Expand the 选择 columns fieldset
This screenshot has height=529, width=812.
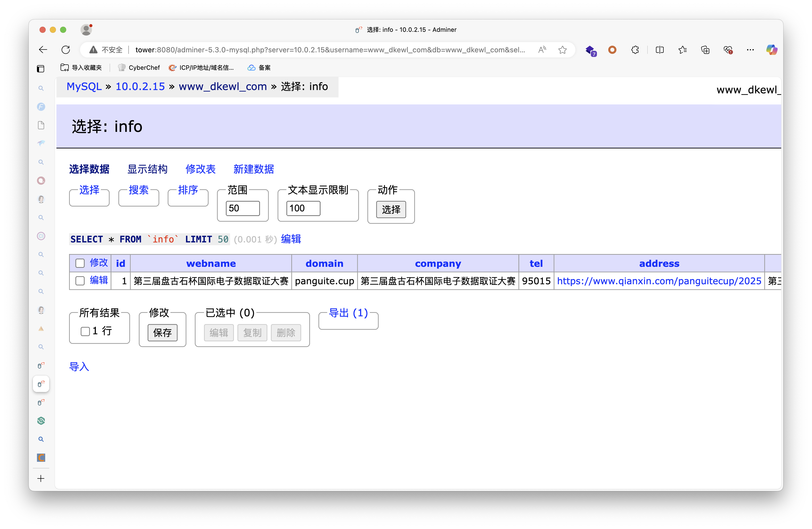point(89,190)
